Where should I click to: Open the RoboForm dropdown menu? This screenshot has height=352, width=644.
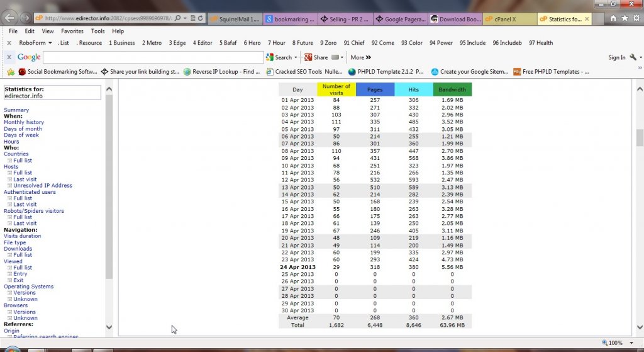(35, 43)
